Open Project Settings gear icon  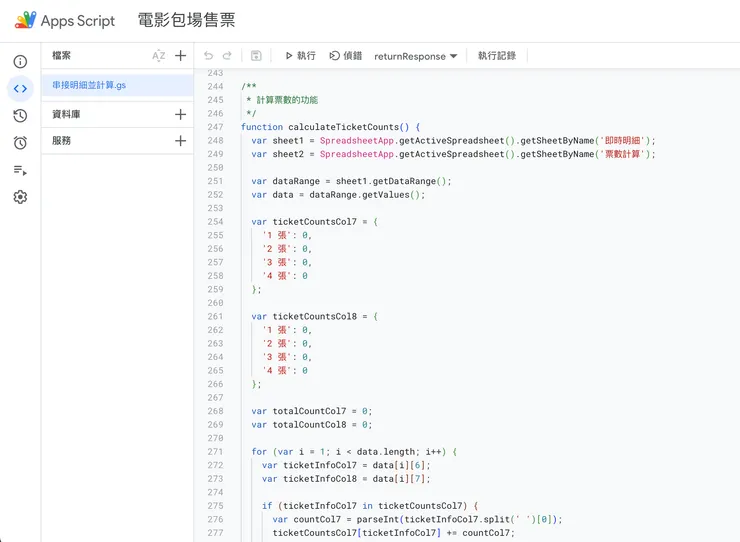(x=20, y=197)
